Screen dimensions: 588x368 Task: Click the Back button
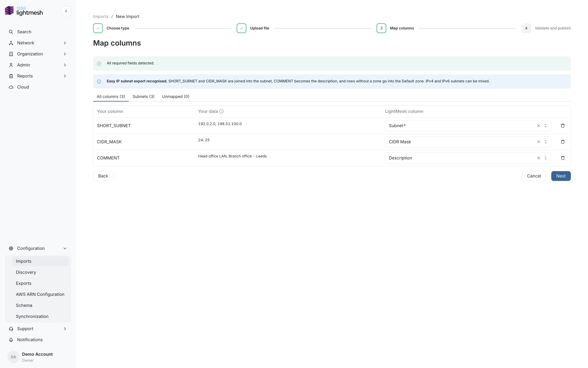click(x=103, y=176)
